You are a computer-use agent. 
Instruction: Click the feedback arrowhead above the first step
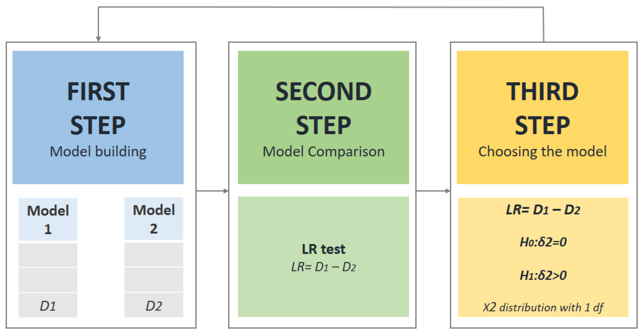point(98,39)
